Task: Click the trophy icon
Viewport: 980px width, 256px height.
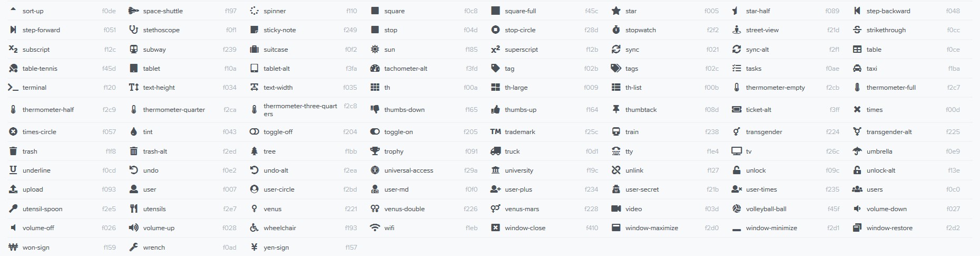Action: tap(375, 151)
